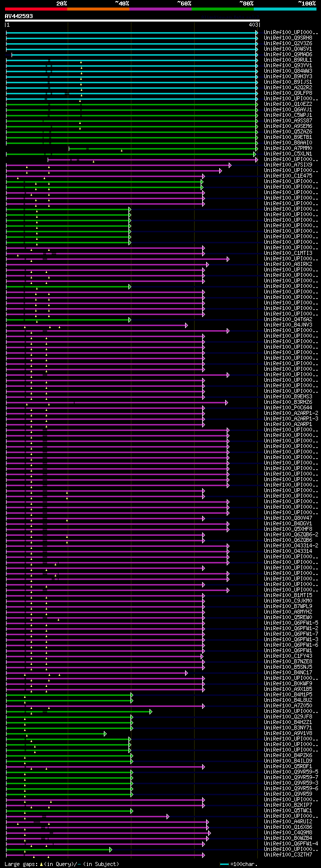Open hit UniRef100_Q6ZQB6-2
The width and height of the screenshot is (321, 868).
291,534
